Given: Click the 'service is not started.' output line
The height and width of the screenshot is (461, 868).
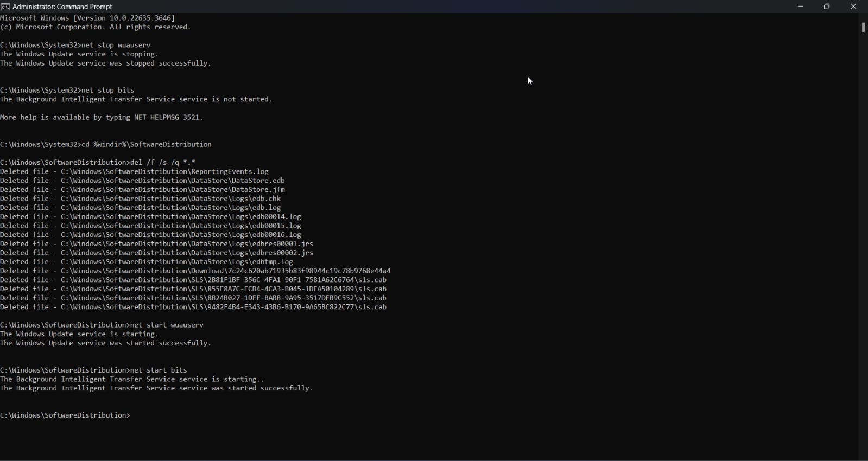Looking at the screenshot, I should click(x=136, y=99).
